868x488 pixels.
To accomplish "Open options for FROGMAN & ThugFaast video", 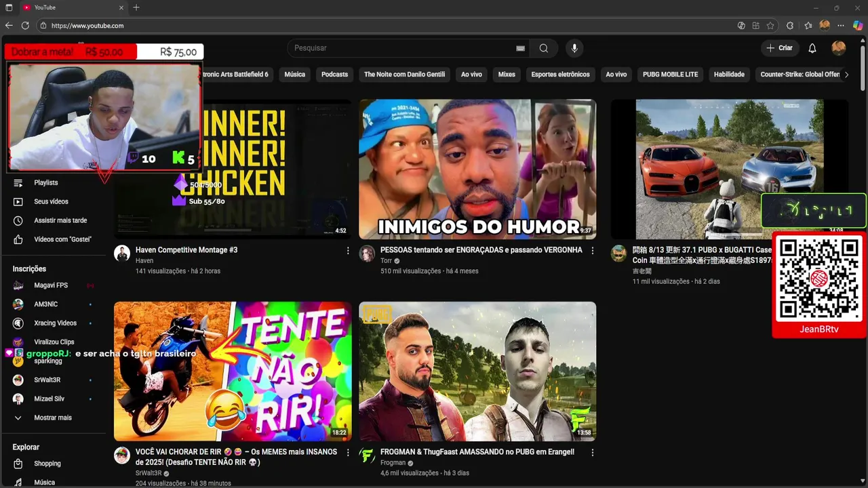I will (593, 452).
